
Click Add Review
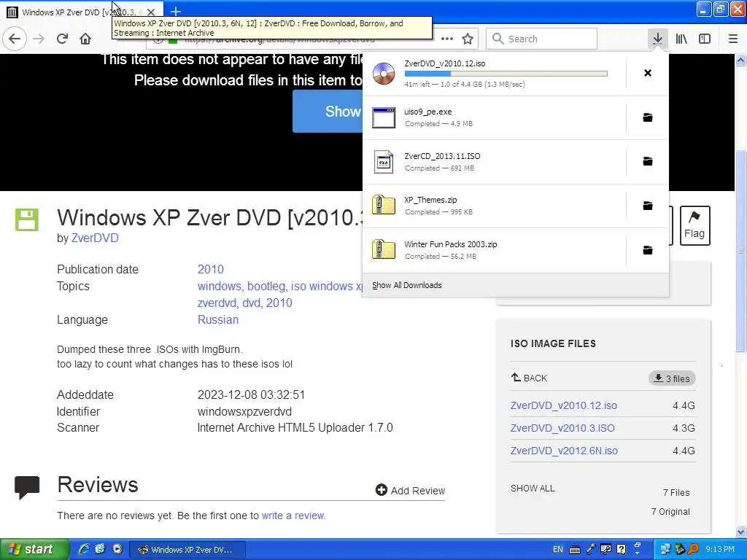410,491
